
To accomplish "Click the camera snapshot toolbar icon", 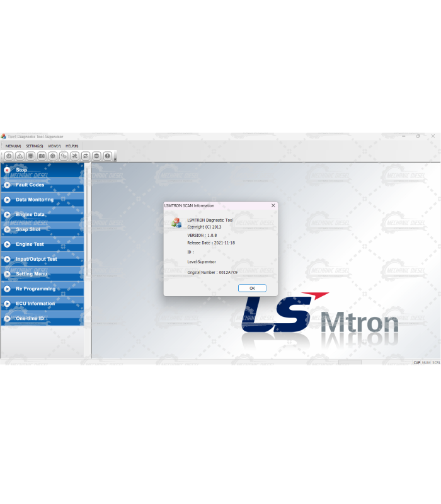I will tap(42, 156).
